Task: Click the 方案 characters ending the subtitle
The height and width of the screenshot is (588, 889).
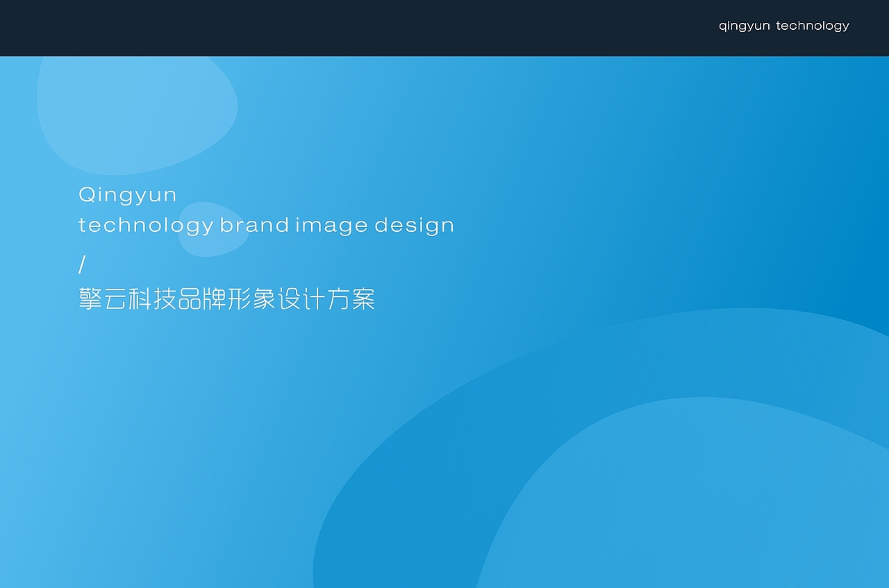Action: (x=353, y=300)
